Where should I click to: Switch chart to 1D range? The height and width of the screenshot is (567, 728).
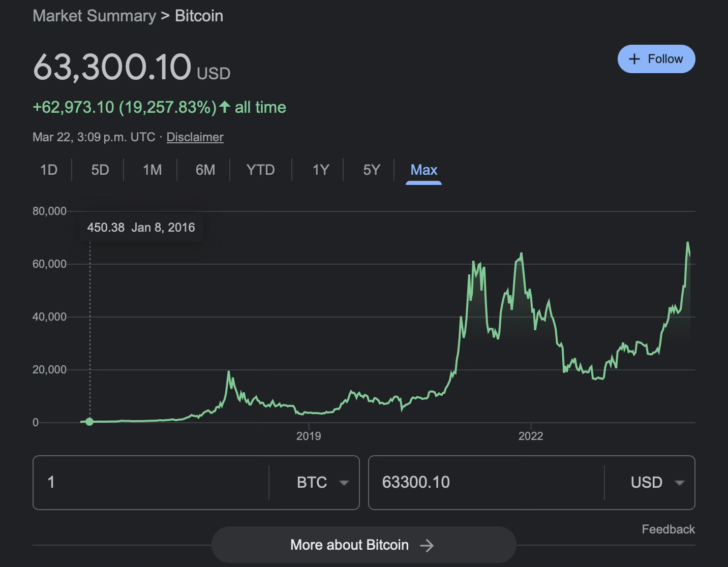pos(49,170)
